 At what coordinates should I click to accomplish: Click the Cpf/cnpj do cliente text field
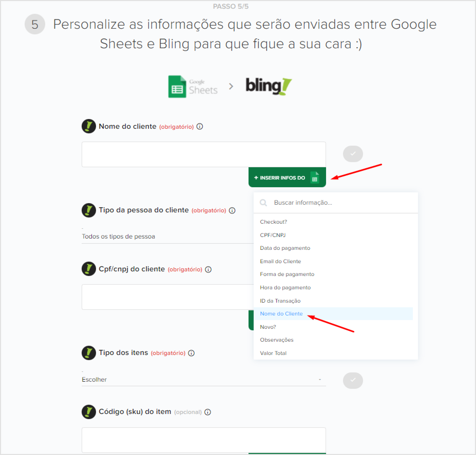(168, 297)
